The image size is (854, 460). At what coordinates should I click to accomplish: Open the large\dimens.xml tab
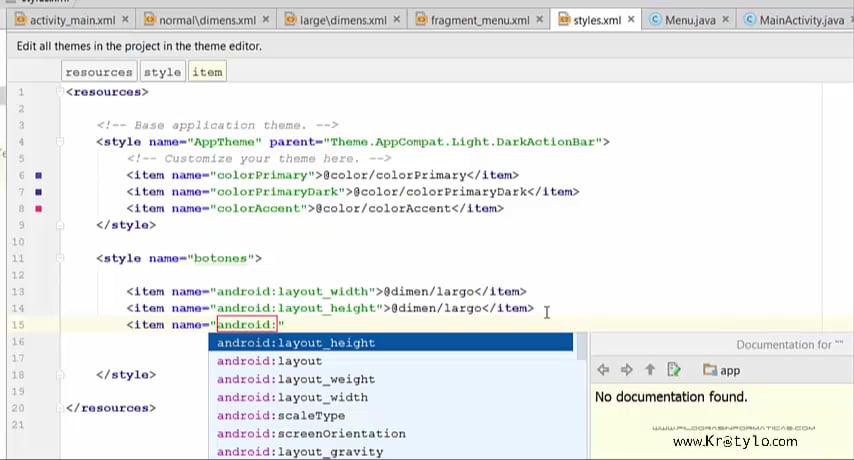point(343,20)
